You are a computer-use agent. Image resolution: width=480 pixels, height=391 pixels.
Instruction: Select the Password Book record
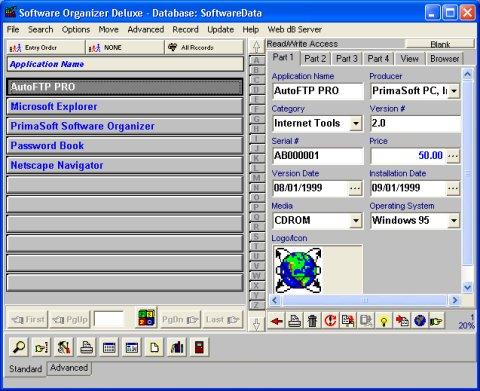125,146
